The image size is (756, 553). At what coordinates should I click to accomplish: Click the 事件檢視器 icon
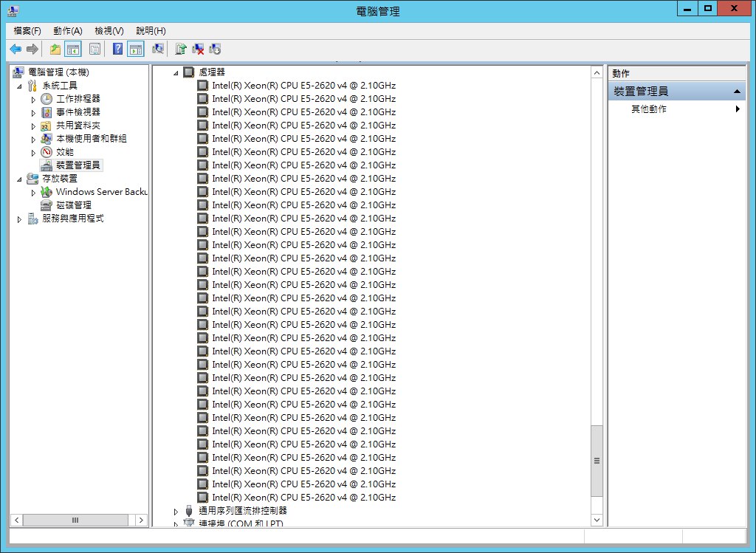(47, 112)
